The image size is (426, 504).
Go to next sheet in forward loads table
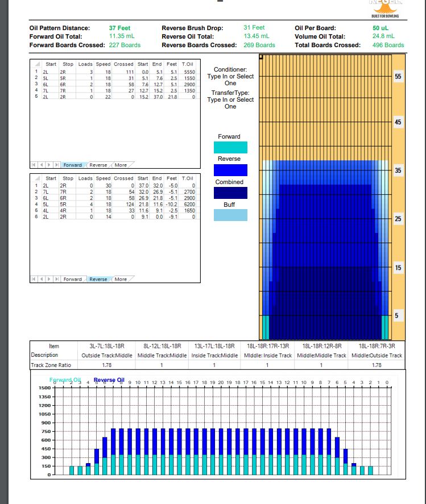tap(49, 165)
